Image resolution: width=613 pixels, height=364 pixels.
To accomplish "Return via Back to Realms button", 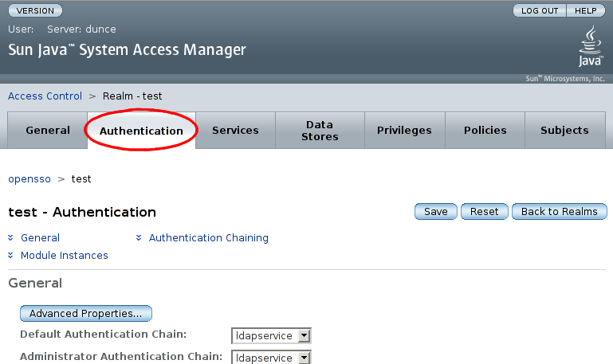I will [x=560, y=211].
